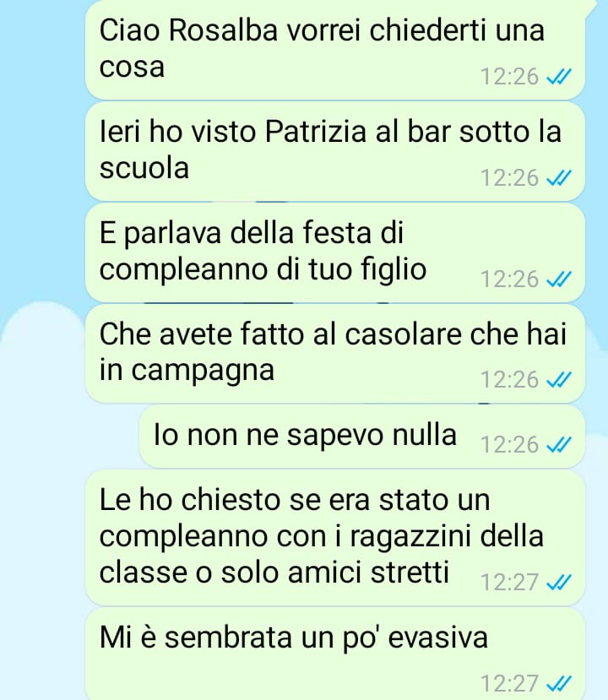Viewport: 608px width, 700px height.
Task: Select 'Le ho chiesto se era stato' bubble
Action: [x=334, y=538]
